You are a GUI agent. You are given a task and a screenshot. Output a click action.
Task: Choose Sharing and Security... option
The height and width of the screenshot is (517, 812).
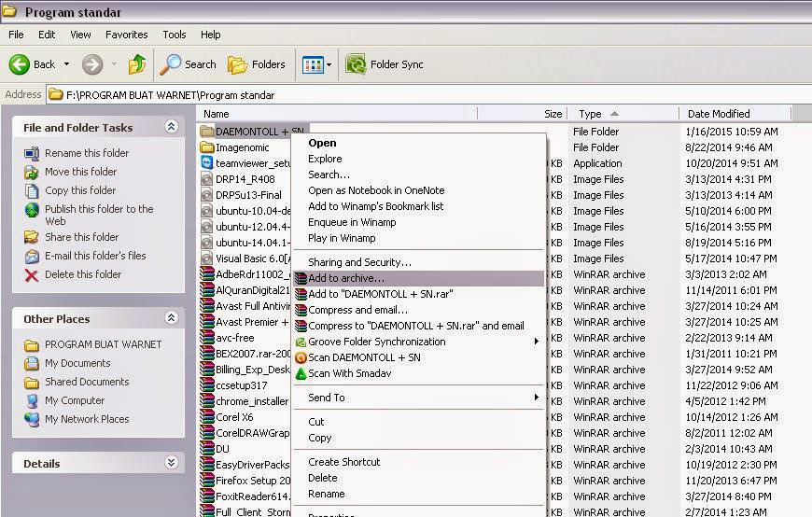[359, 262]
